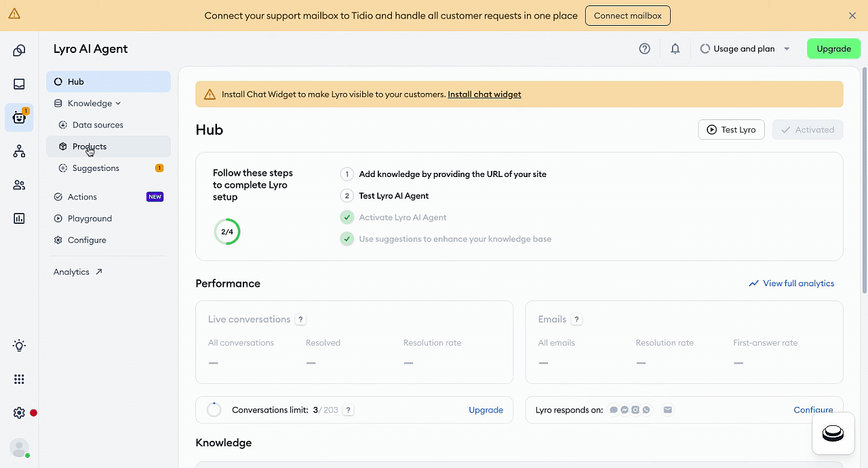Click the live chat channel icon
Image resolution: width=868 pixels, height=468 pixels.
click(614, 410)
